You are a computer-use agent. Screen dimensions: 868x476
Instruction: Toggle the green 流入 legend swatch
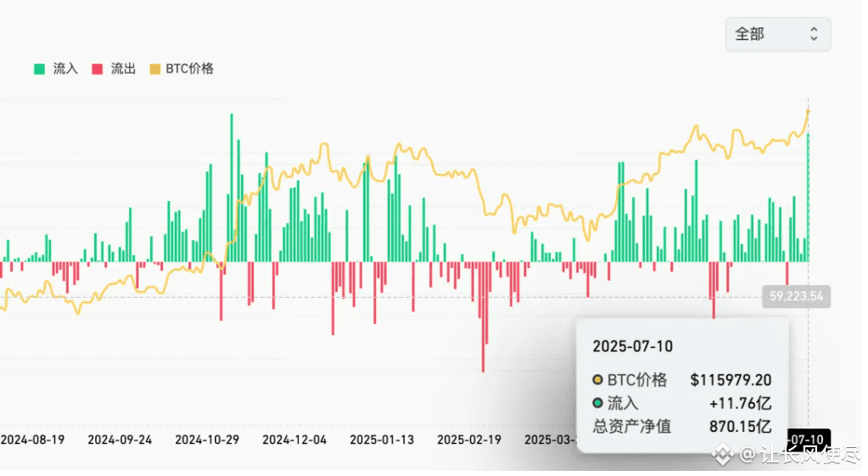click(x=39, y=70)
